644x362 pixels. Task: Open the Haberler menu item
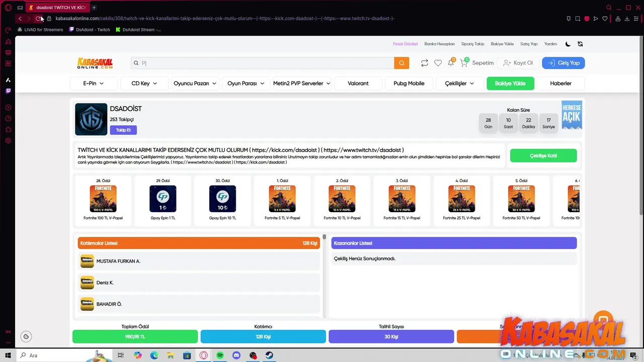coord(561,83)
